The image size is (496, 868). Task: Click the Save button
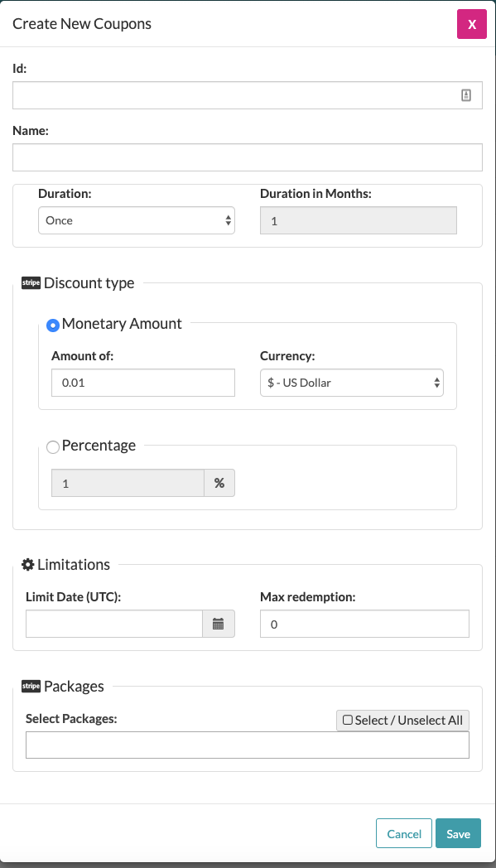point(459,833)
